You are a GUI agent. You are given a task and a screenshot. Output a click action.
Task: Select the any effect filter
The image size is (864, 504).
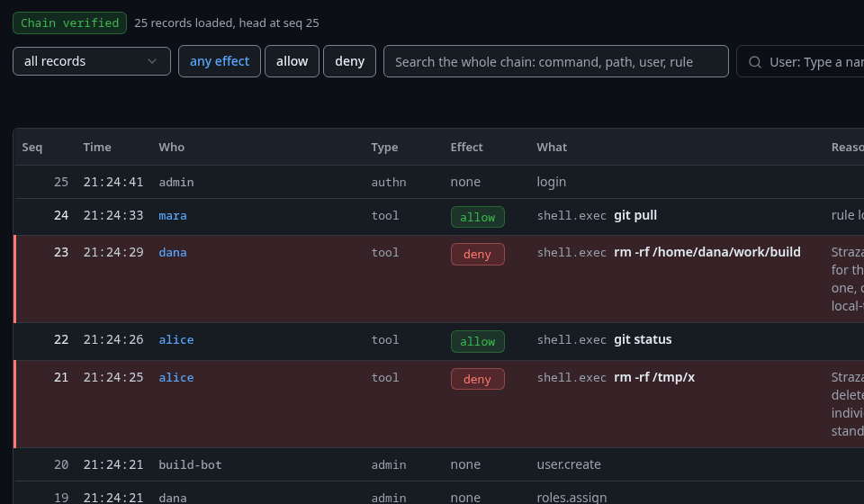220,61
